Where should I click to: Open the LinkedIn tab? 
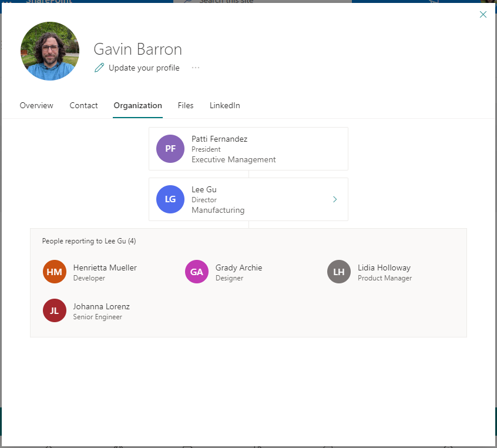(x=224, y=105)
